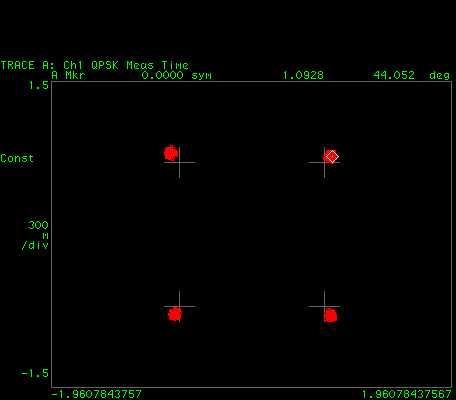Select the white diamond marker on constellation

tap(332, 156)
